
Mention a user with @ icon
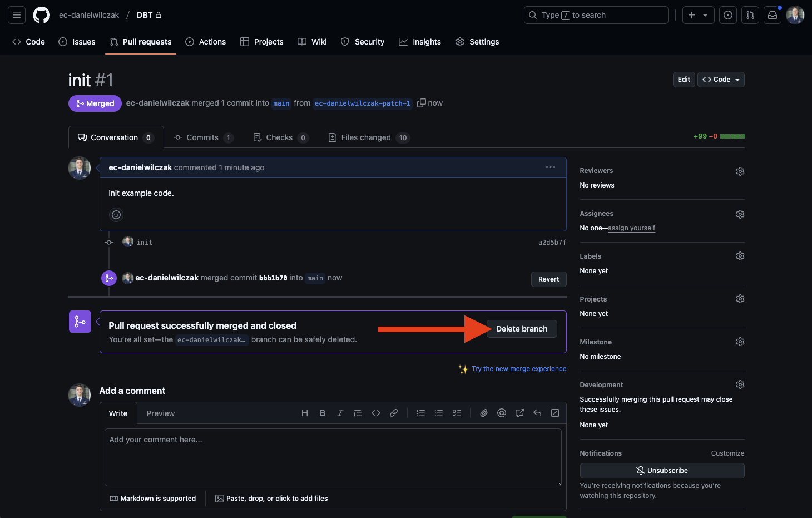point(502,413)
